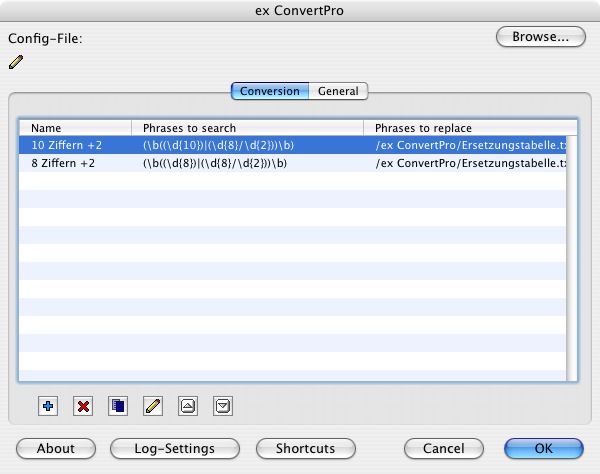Screen dimensions: 600x474
Task: Switch to the General tab
Action: pyautogui.click(x=338, y=91)
